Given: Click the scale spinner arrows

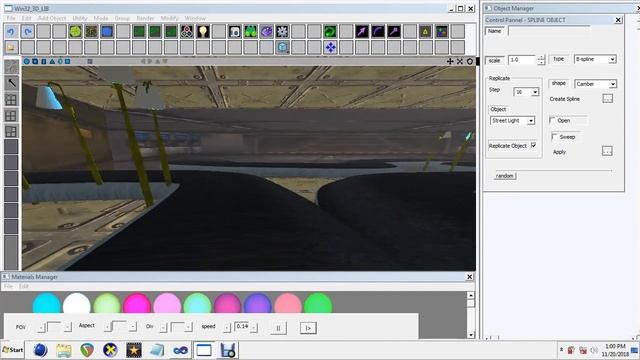Looking at the screenshot, I should [541, 60].
